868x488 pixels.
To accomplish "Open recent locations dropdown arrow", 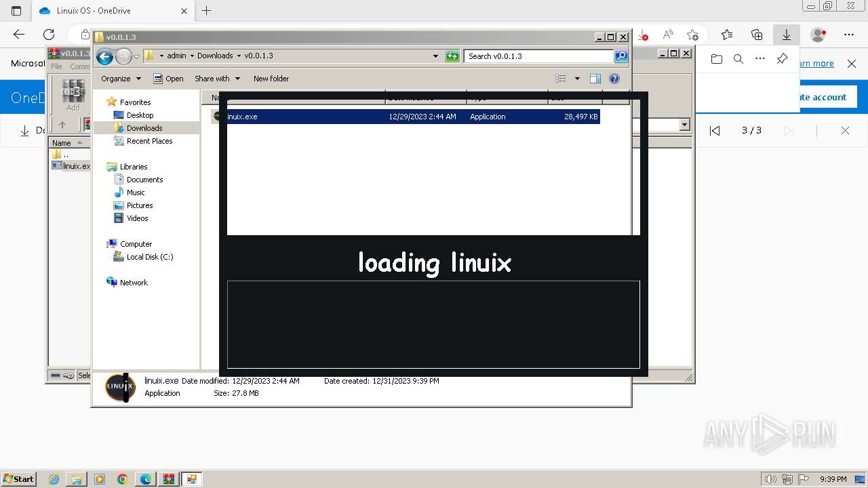I will (136, 56).
